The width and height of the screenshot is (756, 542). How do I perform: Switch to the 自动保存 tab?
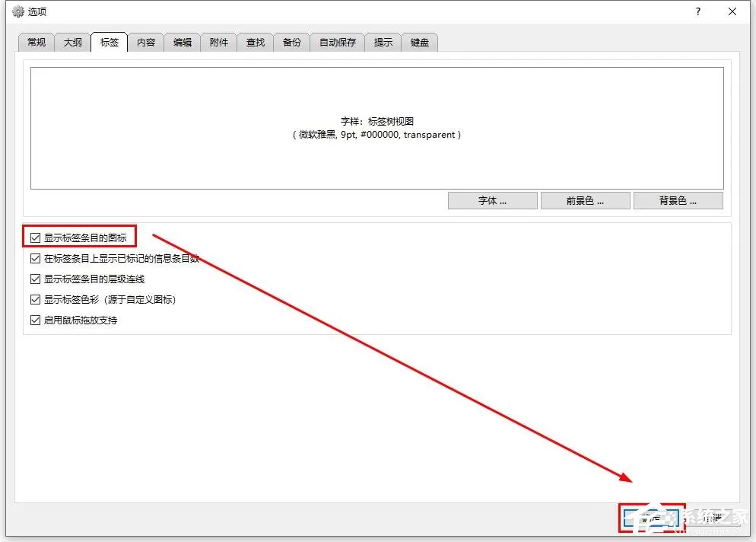[x=338, y=43]
